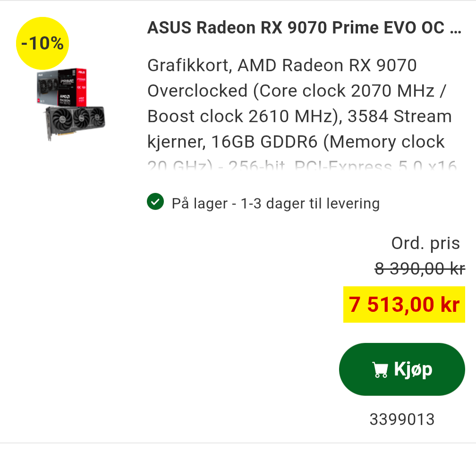
Task: Click the 3584 Stream text
Action: pos(399,116)
